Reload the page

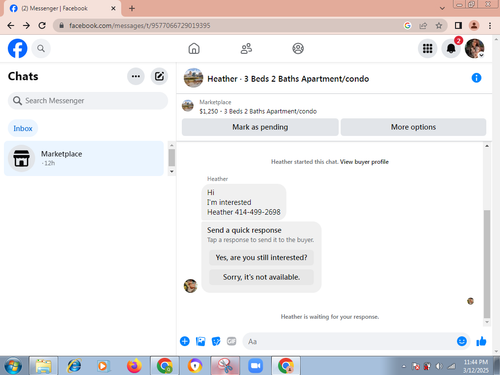click(42, 26)
